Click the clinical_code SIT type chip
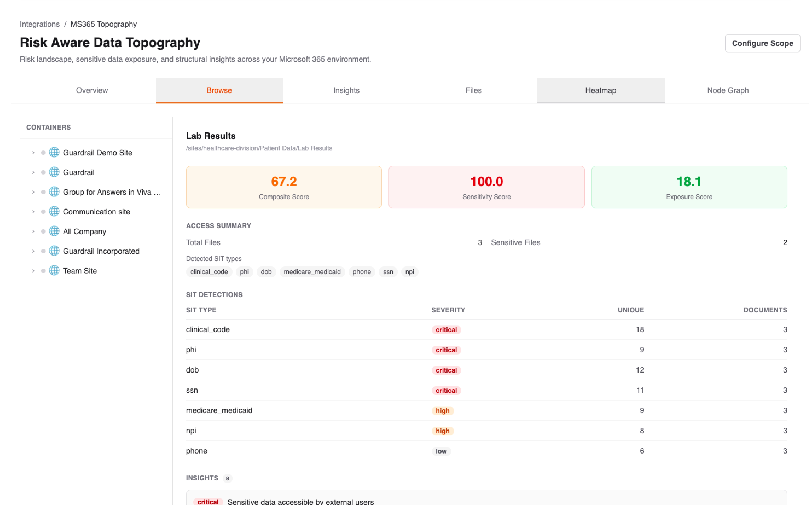This screenshot has height=505, width=812. (209, 272)
